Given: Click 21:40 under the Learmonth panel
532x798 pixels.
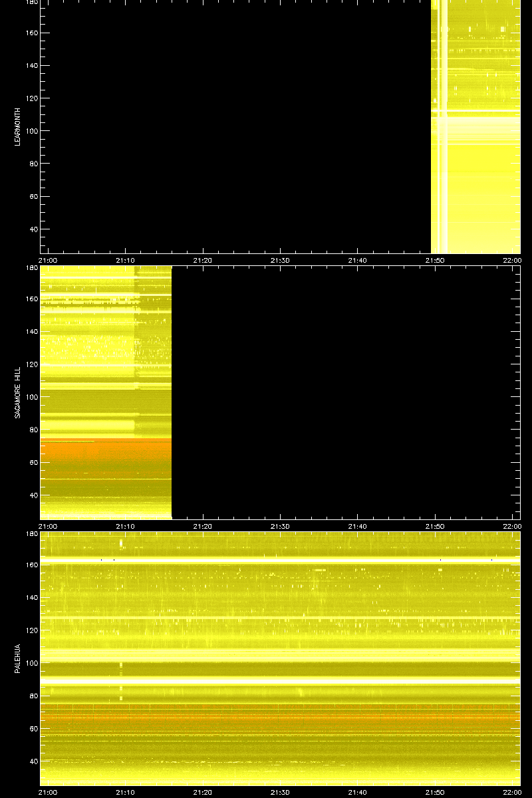Looking at the screenshot, I should pyautogui.click(x=358, y=261).
